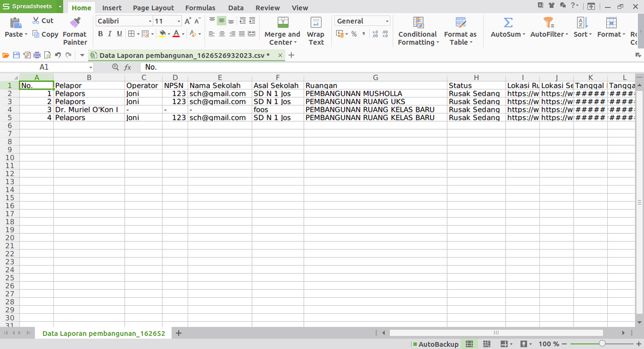Open the currency format icon
Image resolution: width=644 pixels, height=349 pixels.
[340, 34]
